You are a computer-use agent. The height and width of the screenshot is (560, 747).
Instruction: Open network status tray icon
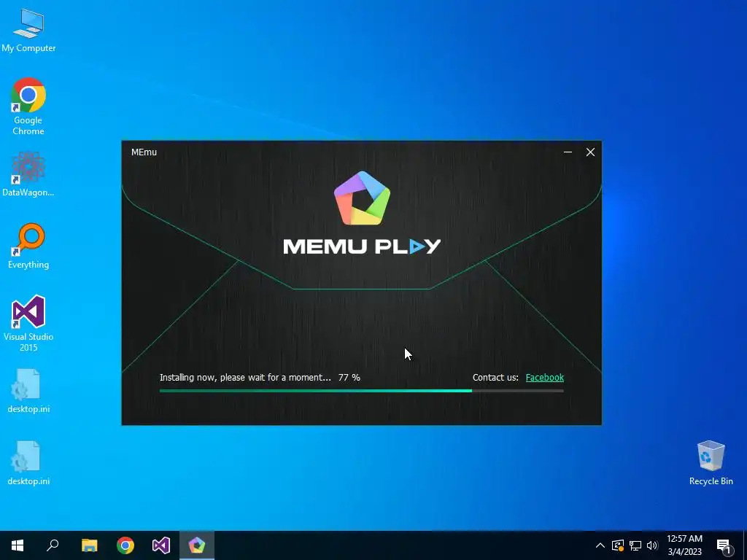coord(635,545)
